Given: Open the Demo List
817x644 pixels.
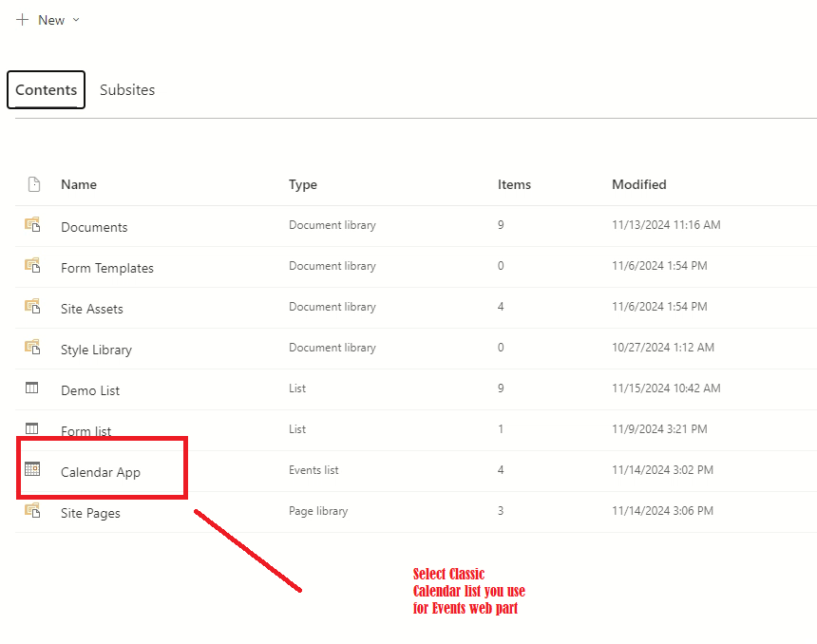Looking at the screenshot, I should pyautogui.click(x=90, y=390).
